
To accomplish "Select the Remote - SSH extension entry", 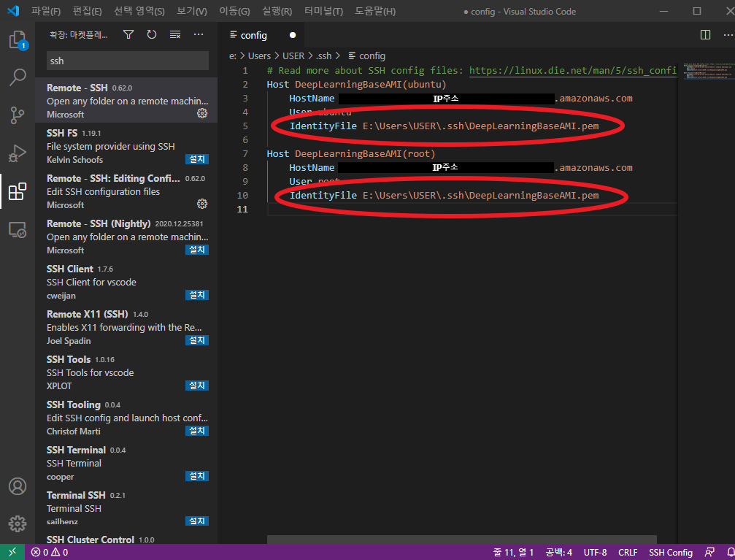I will coord(126,100).
